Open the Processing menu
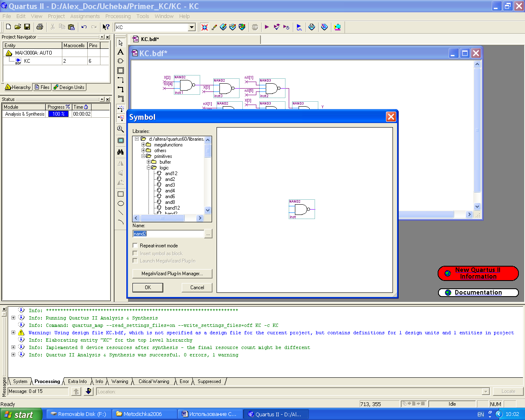 coord(118,16)
